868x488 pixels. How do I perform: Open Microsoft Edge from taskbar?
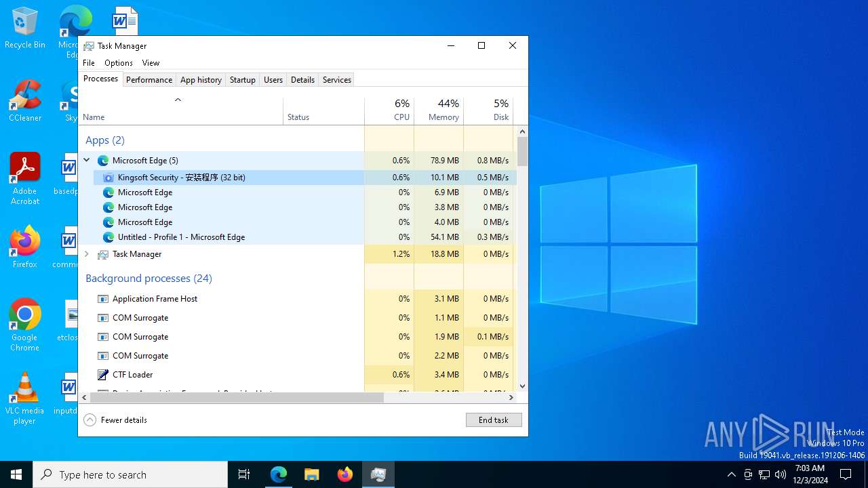(x=279, y=474)
